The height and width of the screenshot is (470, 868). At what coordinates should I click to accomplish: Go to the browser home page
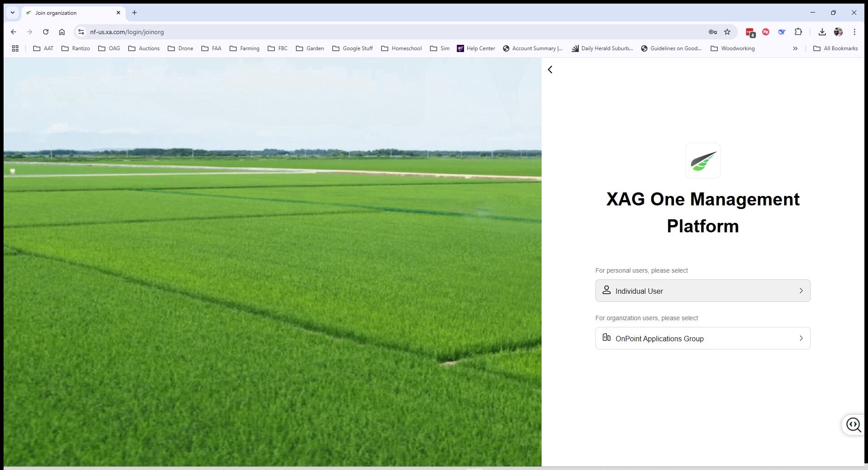click(62, 32)
